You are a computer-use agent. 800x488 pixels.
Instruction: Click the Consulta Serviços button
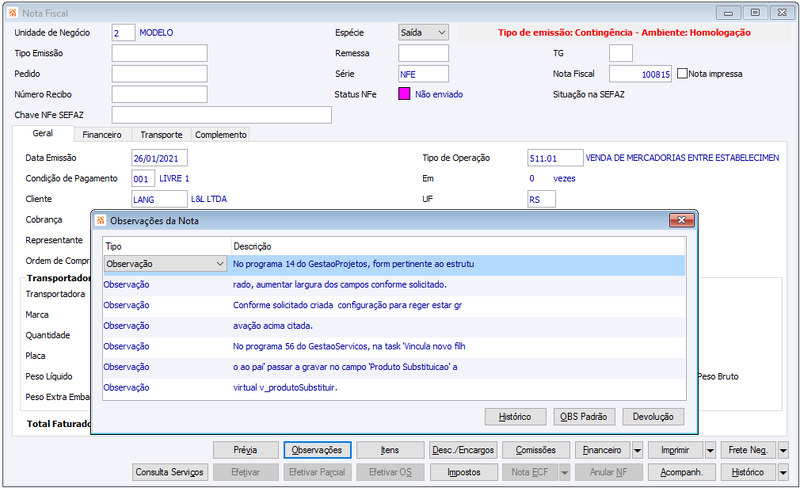pyautogui.click(x=170, y=472)
